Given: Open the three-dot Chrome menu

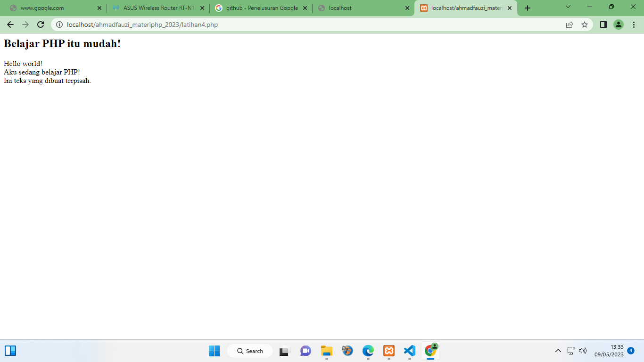Looking at the screenshot, I should [x=634, y=25].
